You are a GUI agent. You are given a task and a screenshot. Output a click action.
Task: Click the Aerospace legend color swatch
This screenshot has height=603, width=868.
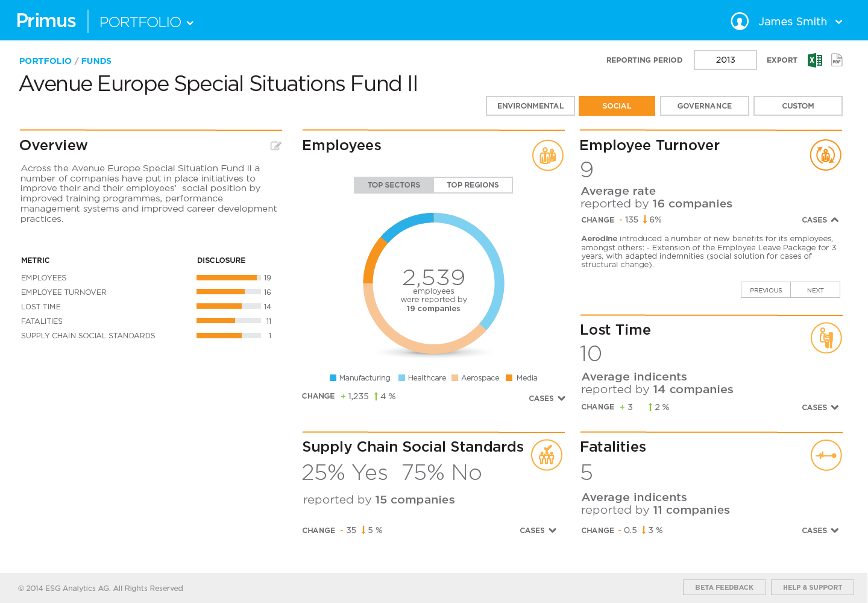[x=455, y=378]
